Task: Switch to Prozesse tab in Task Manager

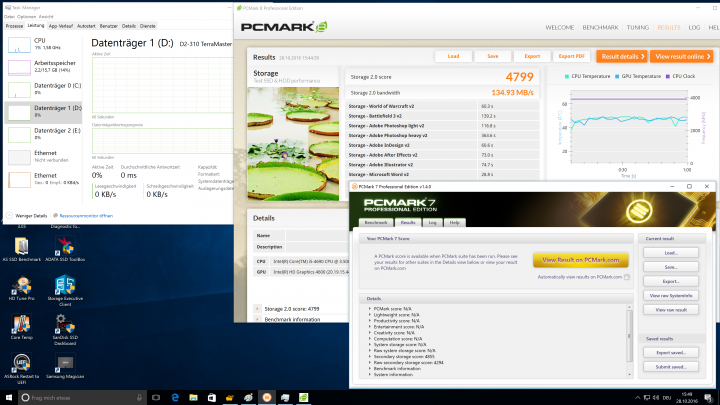Action: [x=14, y=26]
